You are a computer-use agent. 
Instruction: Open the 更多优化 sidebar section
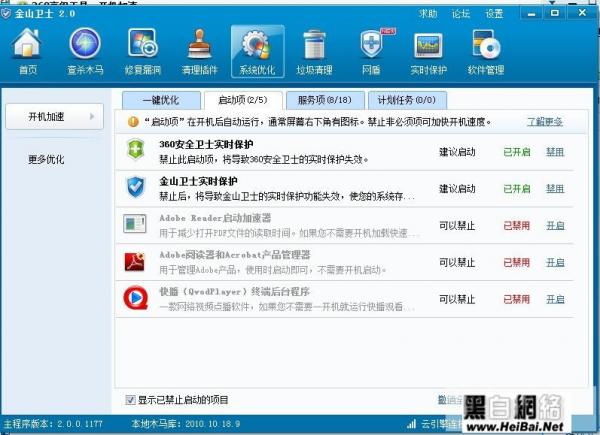pos(47,159)
